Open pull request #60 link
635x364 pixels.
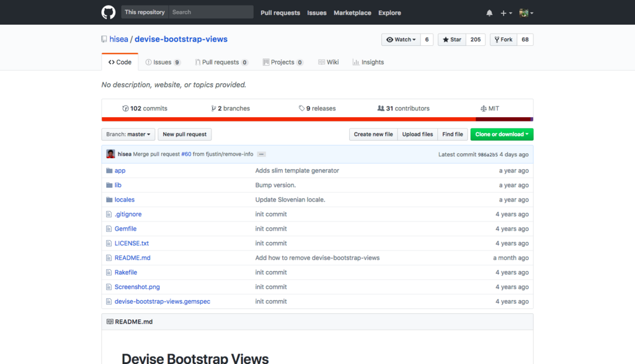click(x=186, y=154)
